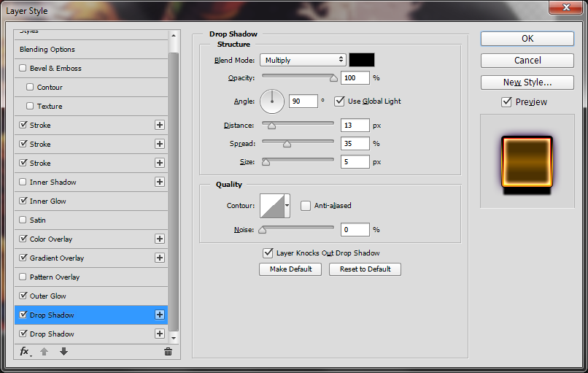Click the move effect down arrow
The height and width of the screenshot is (373, 588).
click(x=63, y=352)
